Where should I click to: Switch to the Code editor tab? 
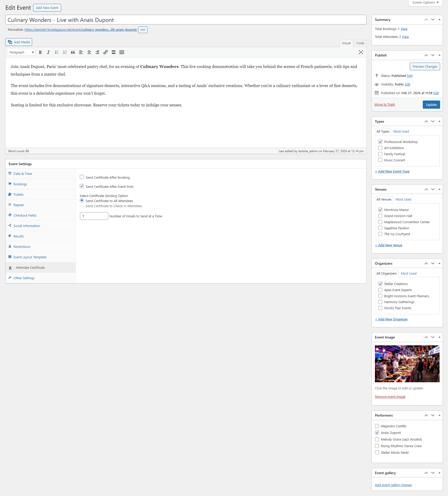pyautogui.click(x=360, y=43)
